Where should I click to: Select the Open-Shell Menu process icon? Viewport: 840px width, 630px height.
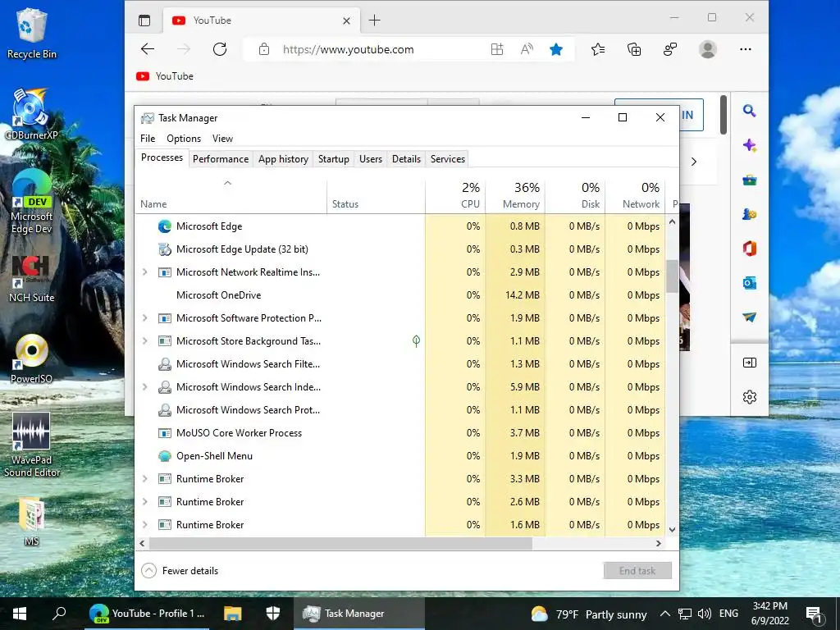coord(164,456)
